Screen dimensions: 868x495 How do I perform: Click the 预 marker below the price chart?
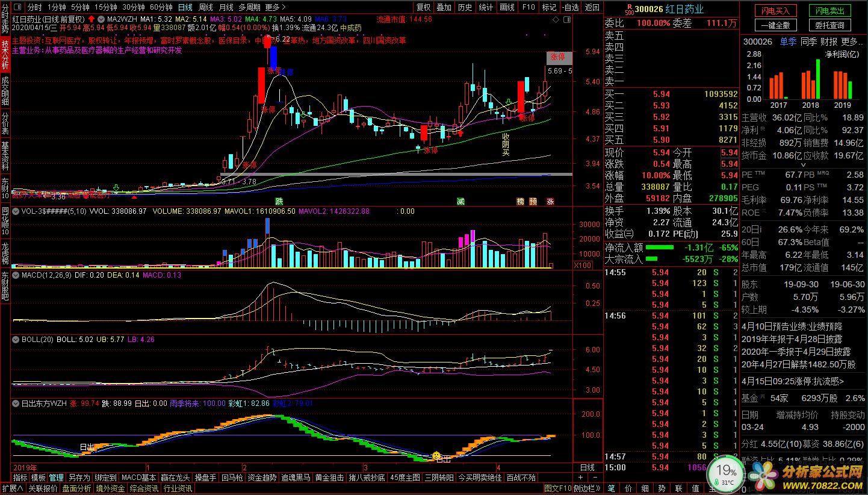pos(533,201)
